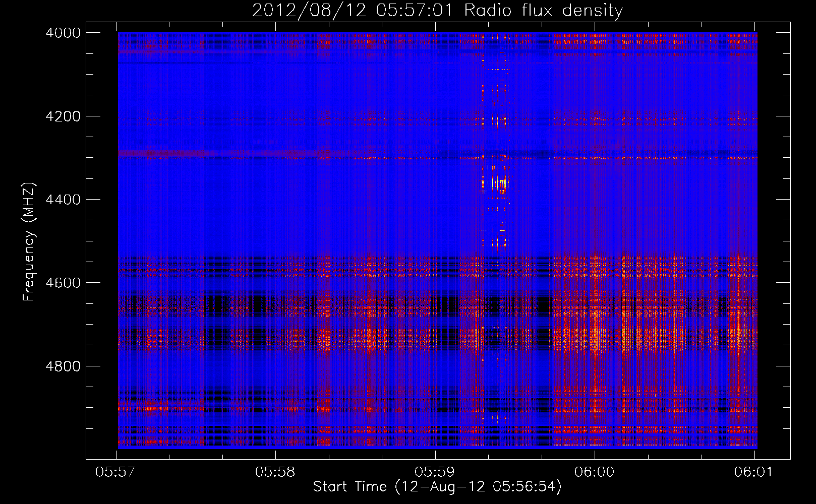Image resolution: width=816 pixels, height=504 pixels.
Task: Click the 06:01 time axis label
Action: point(754,472)
